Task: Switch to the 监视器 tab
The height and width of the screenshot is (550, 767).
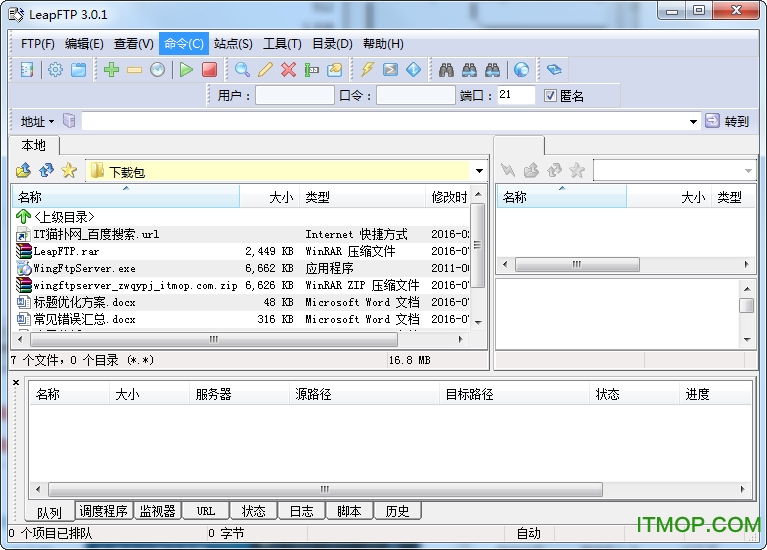Action: [158, 511]
